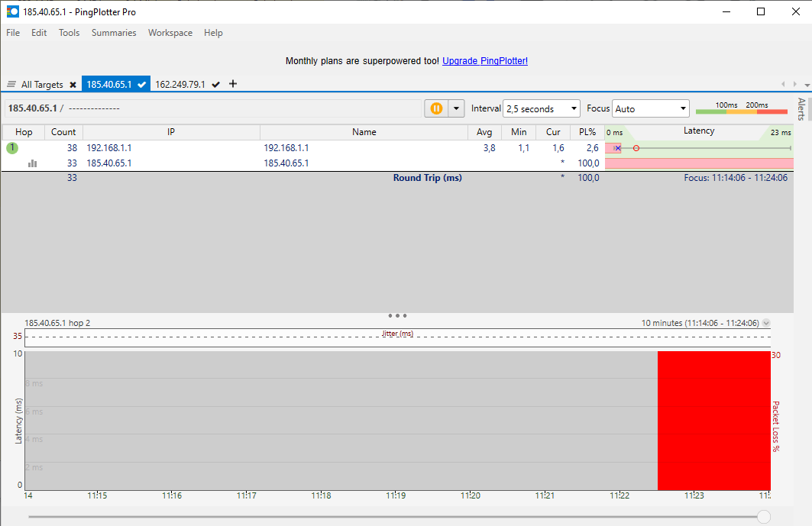Click the 185.40.65.1 hop 2 graph title
The width and height of the screenshot is (812, 526).
click(x=57, y=323)
